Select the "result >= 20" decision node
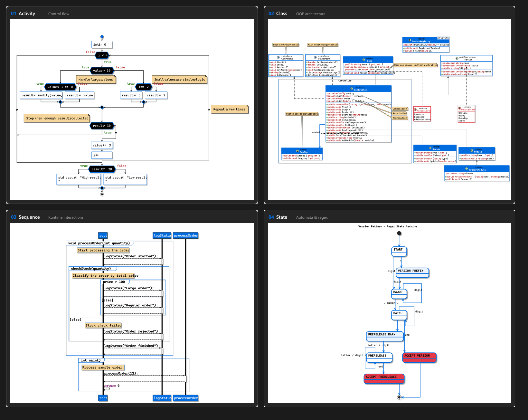The width and height of the screenshot is (528, 420). click(102, 169)
